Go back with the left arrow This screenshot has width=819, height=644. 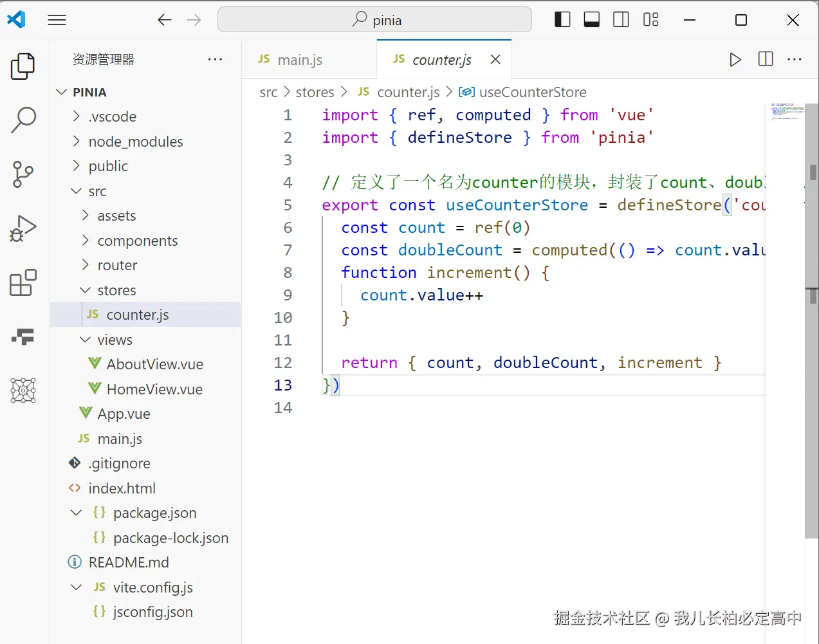tap(165, 20)
